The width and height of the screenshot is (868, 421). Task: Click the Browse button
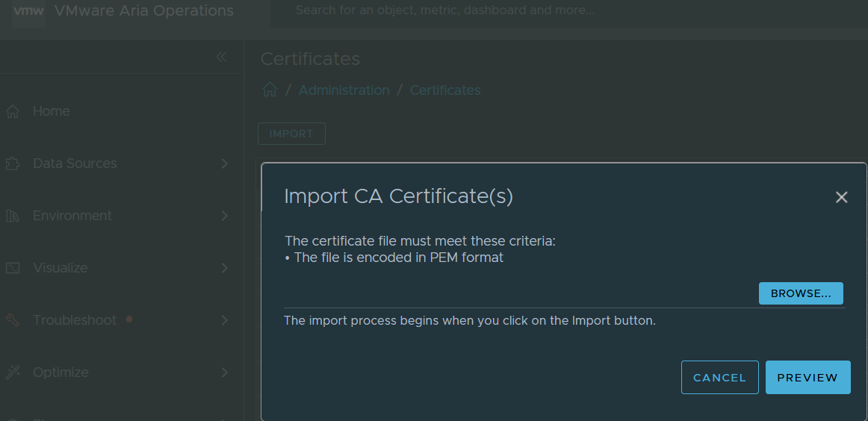coord(800,293)
